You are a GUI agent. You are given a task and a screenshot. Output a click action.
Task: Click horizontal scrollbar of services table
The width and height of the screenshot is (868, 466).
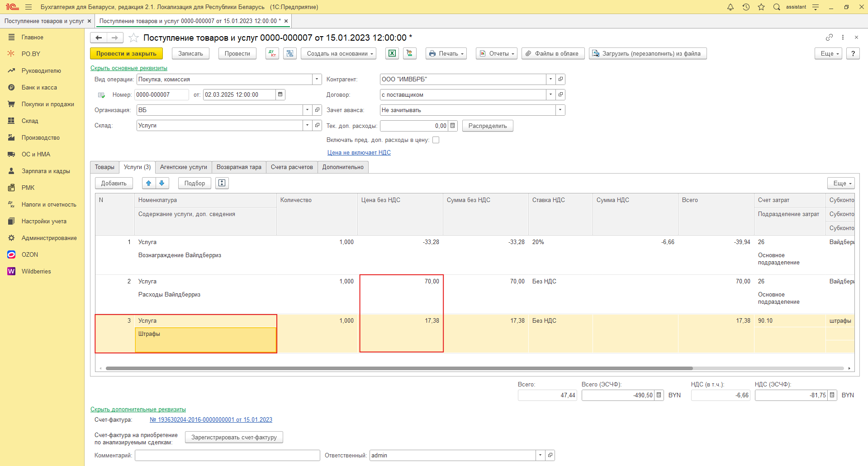pos(398,368)
